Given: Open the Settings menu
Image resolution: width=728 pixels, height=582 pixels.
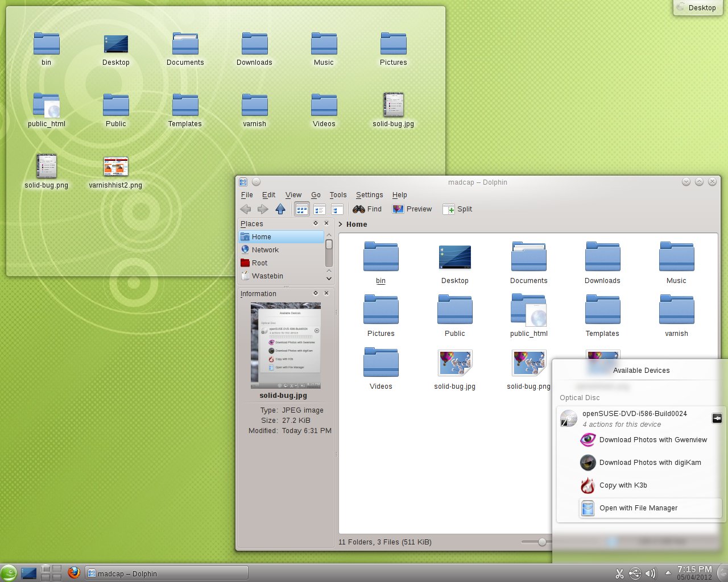Looking at the screenshot, I should click(369, 195).
